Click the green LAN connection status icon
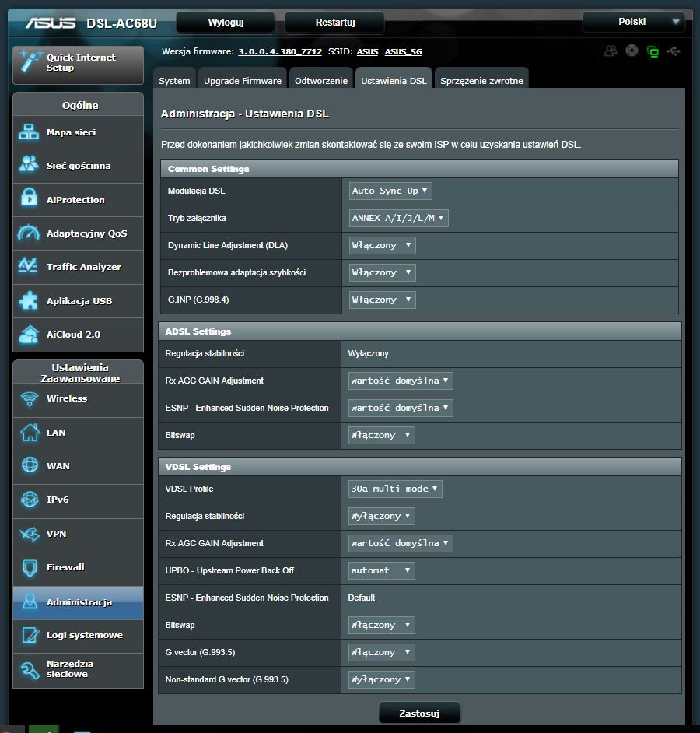This screenshot has width=700, height=733. click(653, 51)
